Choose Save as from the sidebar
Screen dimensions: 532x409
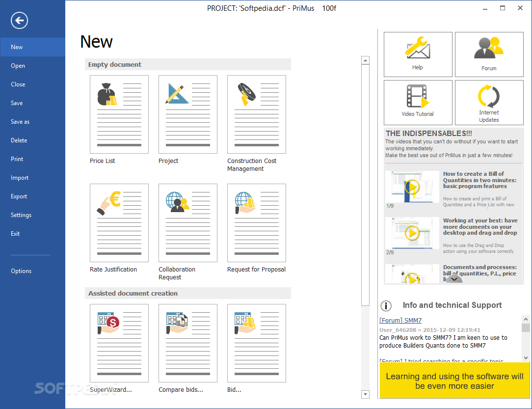point(32,122)
